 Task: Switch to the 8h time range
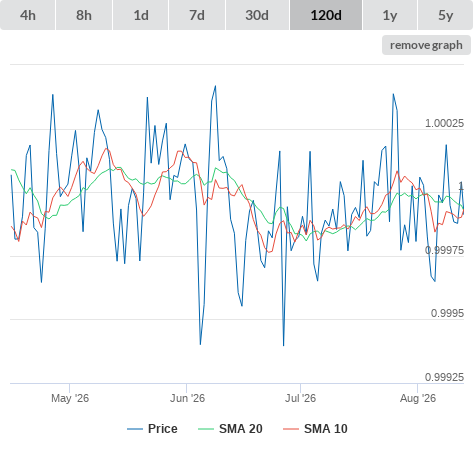point(84,15)
